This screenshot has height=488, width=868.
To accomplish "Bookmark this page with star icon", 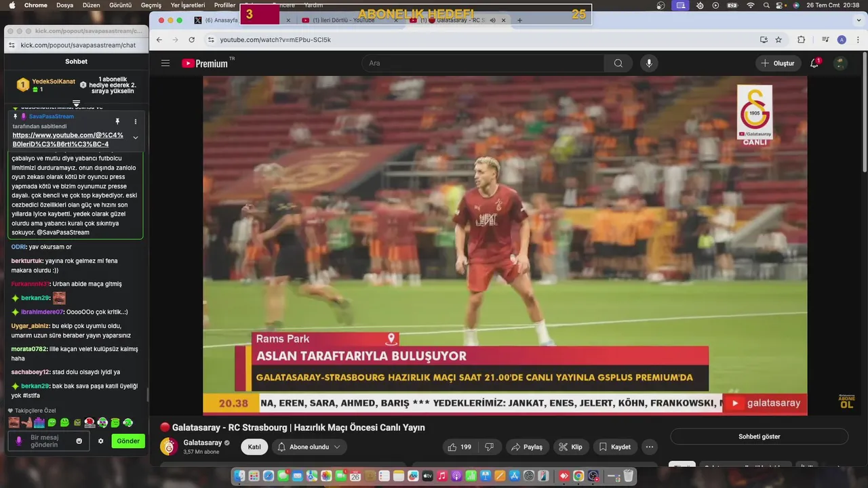I will pos(778,40).
